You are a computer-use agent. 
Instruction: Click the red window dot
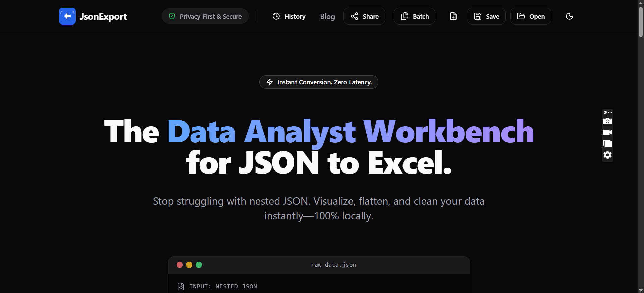point(180,265)
